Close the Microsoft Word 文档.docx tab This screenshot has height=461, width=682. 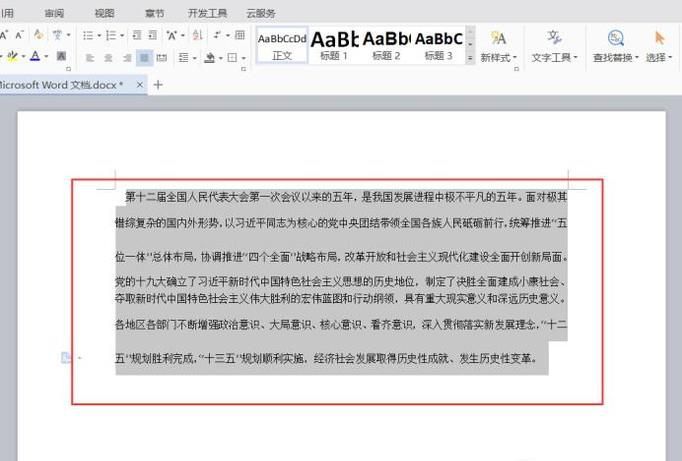coord(140,85)
